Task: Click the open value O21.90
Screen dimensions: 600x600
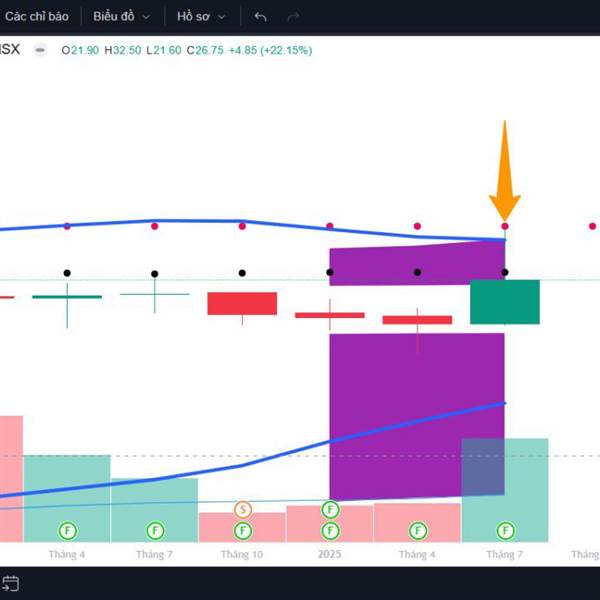Action: [x=80, y=50]
